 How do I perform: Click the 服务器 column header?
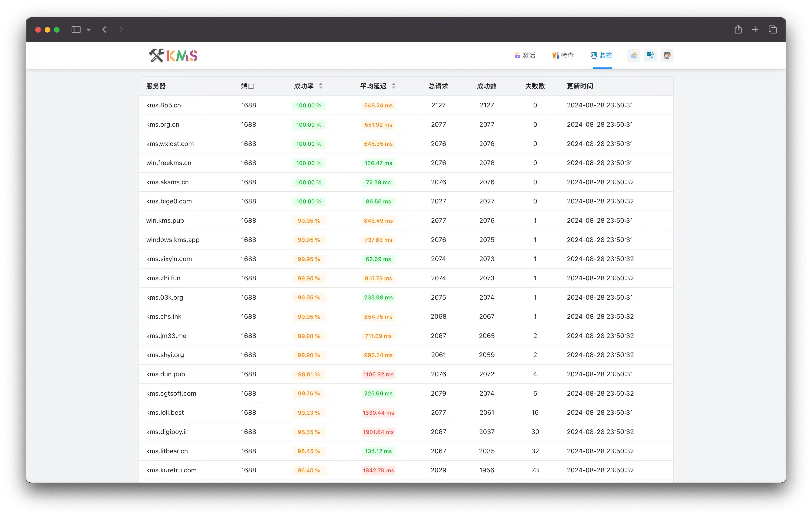(156, 86)
